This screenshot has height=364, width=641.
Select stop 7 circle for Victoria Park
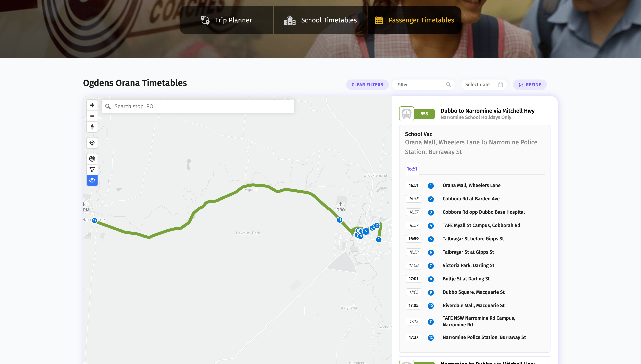[x=431, y=266]
